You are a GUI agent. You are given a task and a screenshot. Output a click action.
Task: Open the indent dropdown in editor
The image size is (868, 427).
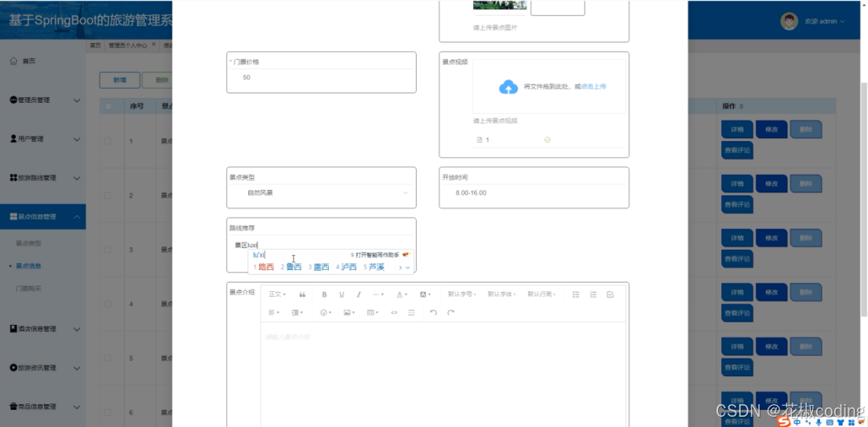tap(297, 312)
